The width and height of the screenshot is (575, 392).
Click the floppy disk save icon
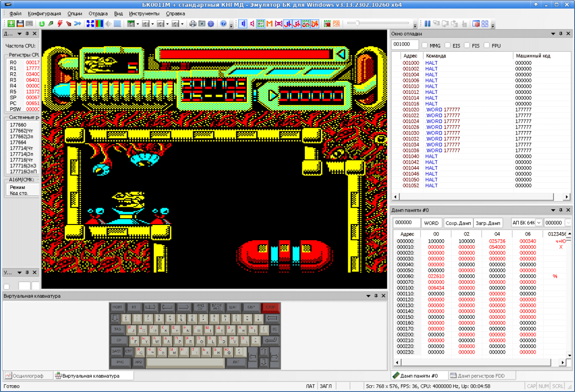20,23
